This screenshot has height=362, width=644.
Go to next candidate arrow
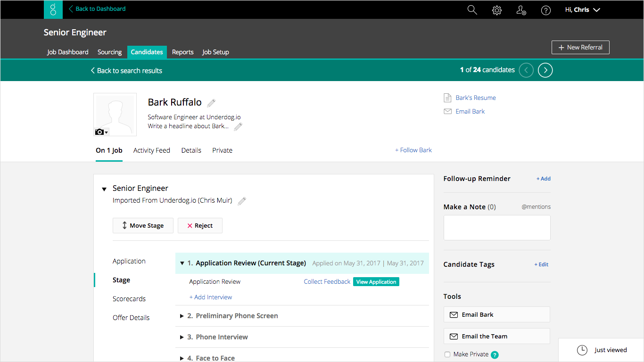click(x=545, y=70)
